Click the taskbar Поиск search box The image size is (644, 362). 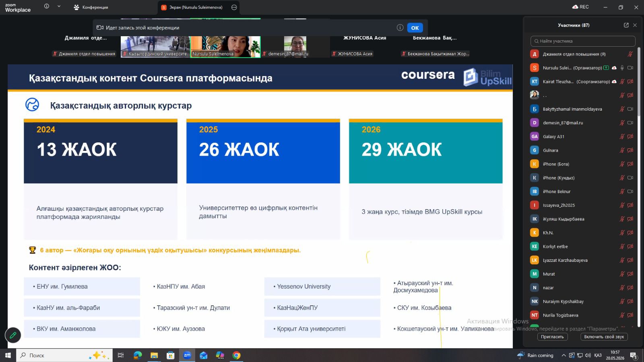(x=64, y=355)
